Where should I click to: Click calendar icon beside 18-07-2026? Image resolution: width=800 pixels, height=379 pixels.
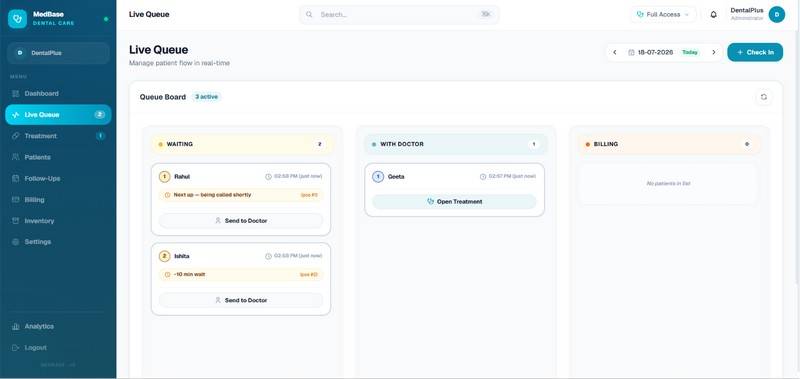coord(631,53)
